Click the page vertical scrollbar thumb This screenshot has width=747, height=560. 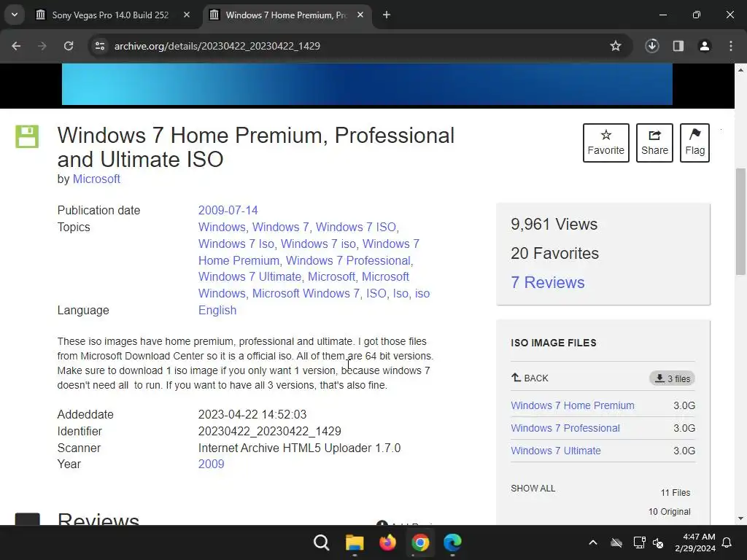click(740, 222)
